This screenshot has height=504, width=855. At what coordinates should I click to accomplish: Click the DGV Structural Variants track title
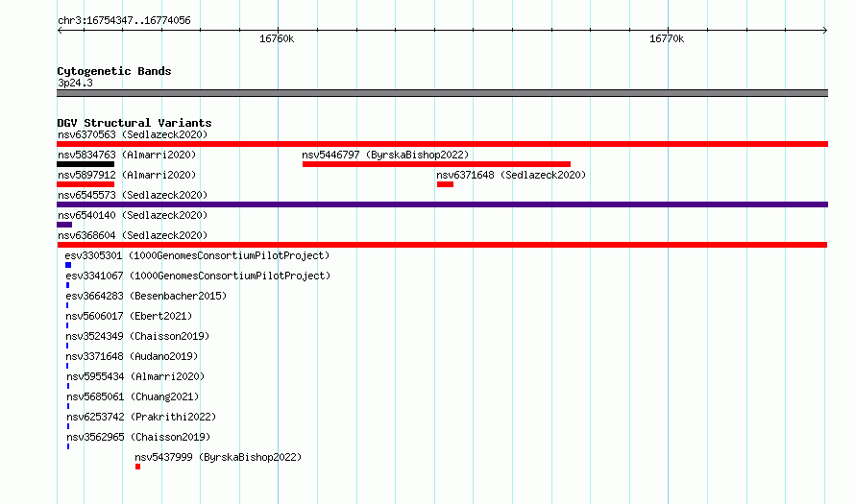click(x=134, y=123)
